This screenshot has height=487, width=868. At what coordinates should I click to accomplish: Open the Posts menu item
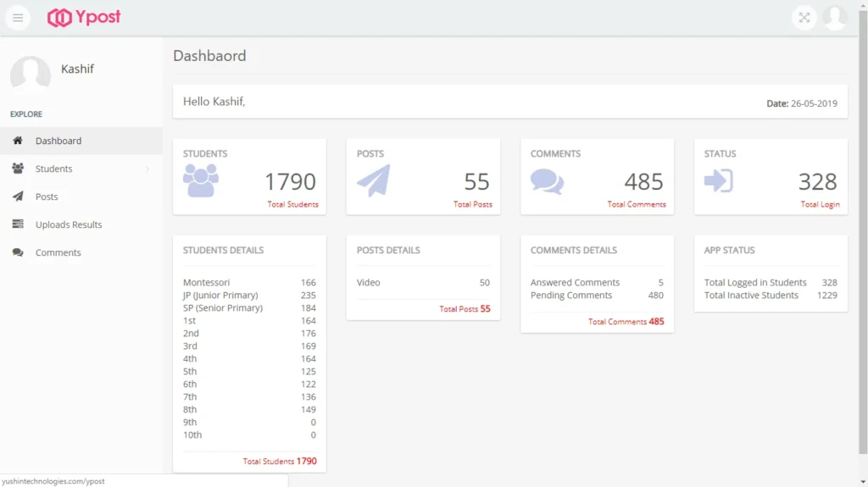47,196
